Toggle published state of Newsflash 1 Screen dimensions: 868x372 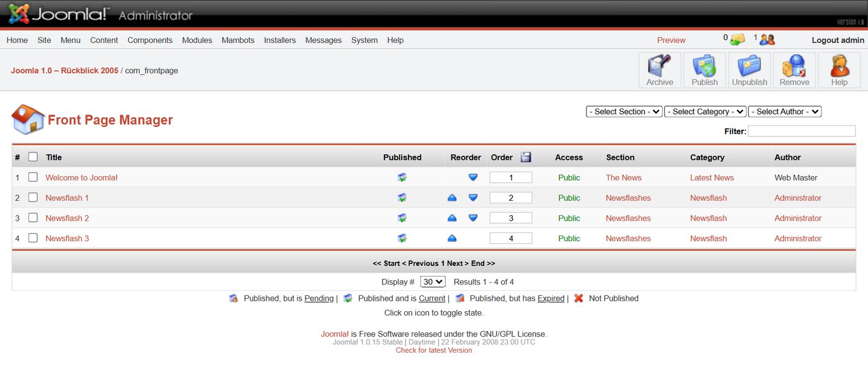click(402, 198)
